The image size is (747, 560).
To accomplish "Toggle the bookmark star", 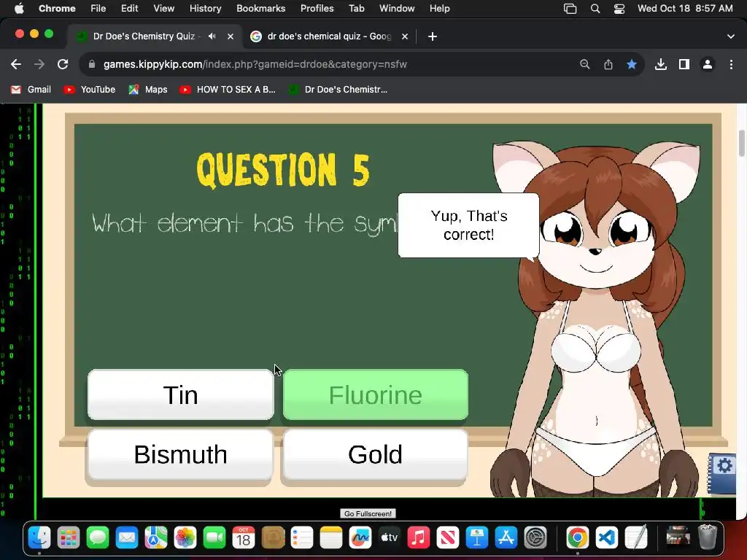I will point(632,64).
